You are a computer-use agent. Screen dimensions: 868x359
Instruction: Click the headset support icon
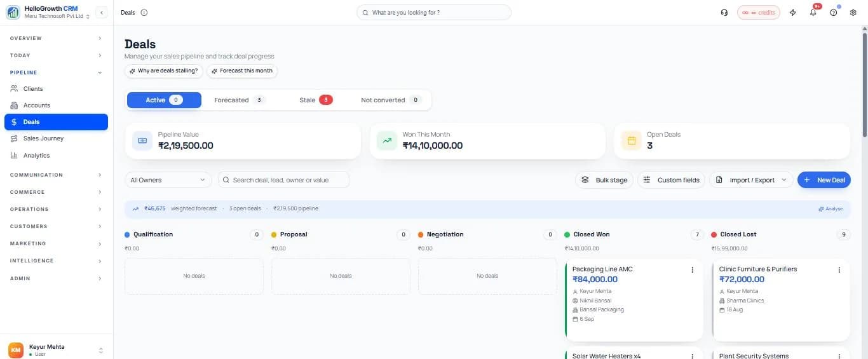point(724,13)
